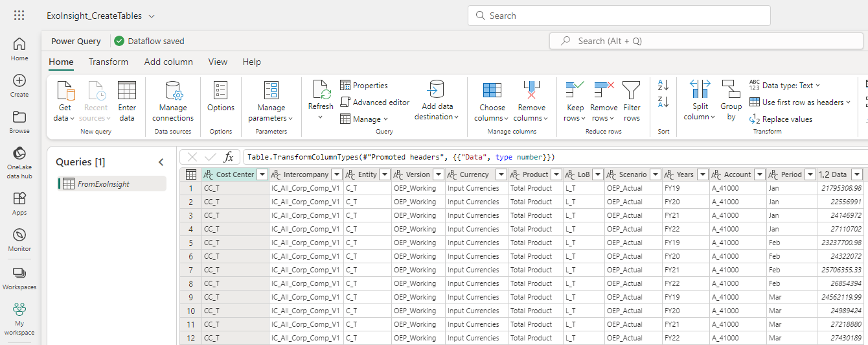Open the Data type: Text dropdown

click(785, 86)
